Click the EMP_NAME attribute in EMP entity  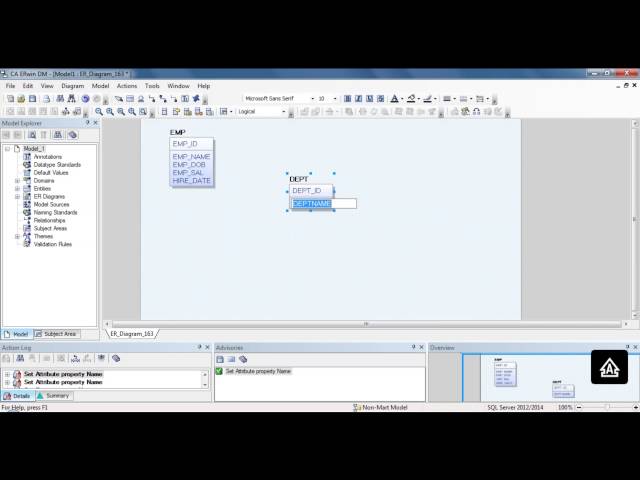point(191,157)
